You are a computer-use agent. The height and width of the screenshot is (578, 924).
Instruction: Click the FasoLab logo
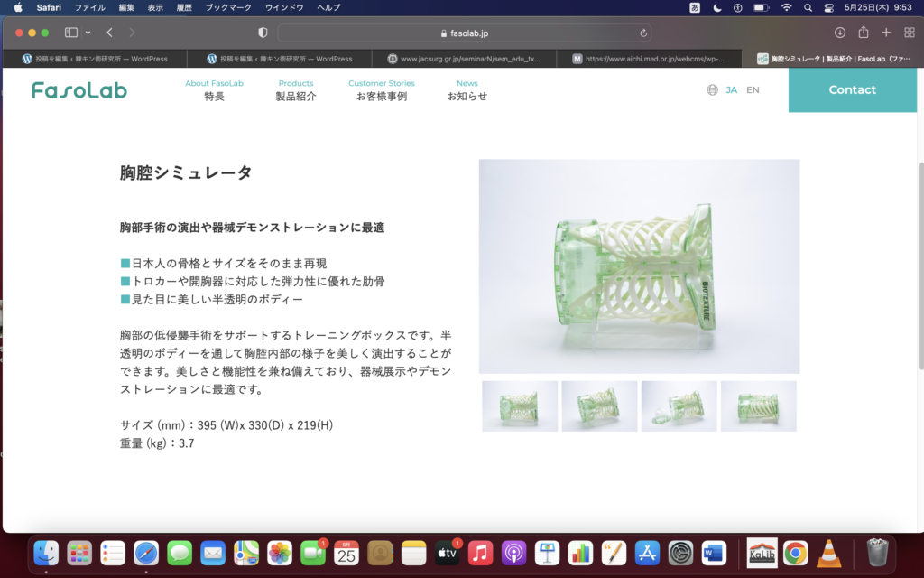coord(79,89)
